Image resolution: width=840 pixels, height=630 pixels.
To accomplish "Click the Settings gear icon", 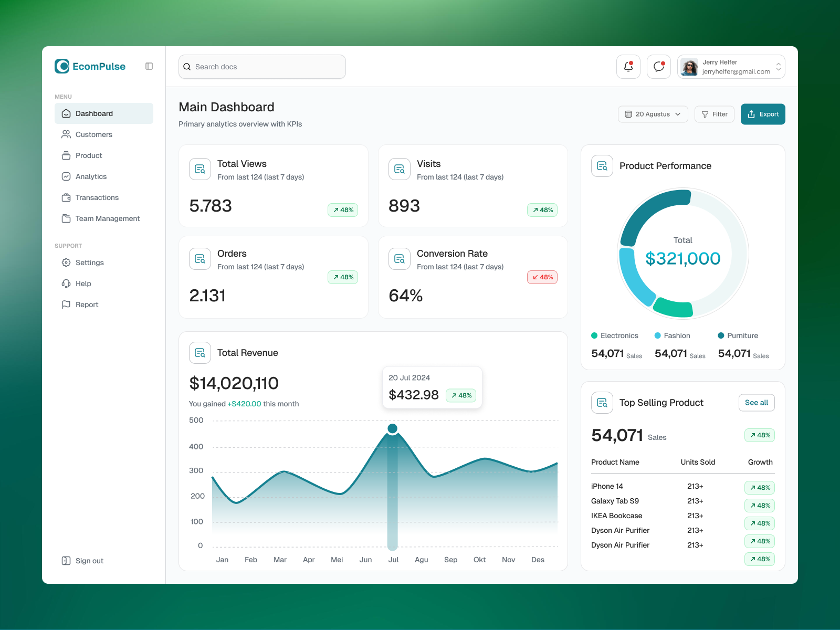I will (66, 262).
